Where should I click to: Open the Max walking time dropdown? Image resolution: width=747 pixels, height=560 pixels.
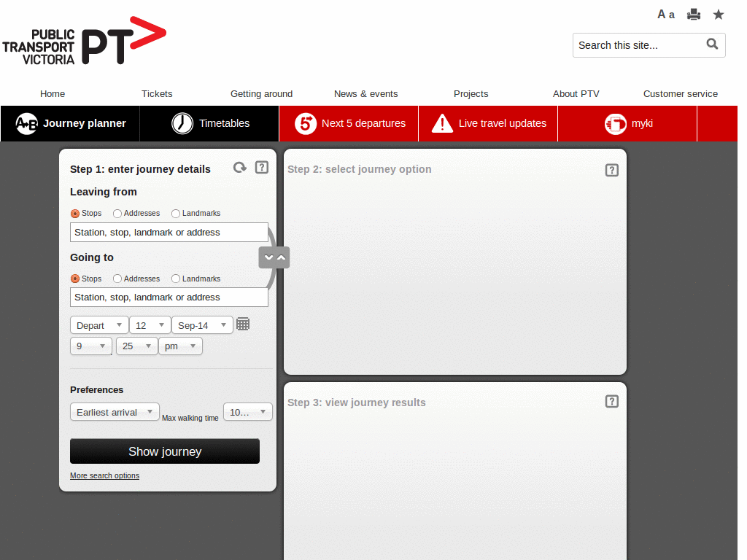coord(248,412)
